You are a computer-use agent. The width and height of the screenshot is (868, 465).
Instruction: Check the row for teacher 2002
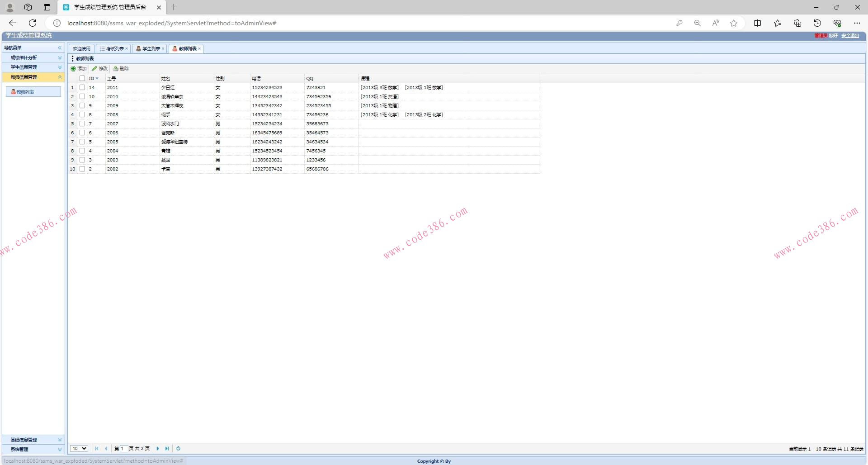pyautogui.click(x=82, y=169)
